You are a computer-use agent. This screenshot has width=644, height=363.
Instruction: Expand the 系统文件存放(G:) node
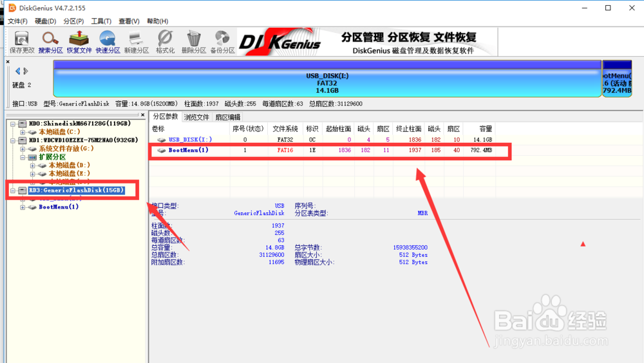(x=23, y=149)
